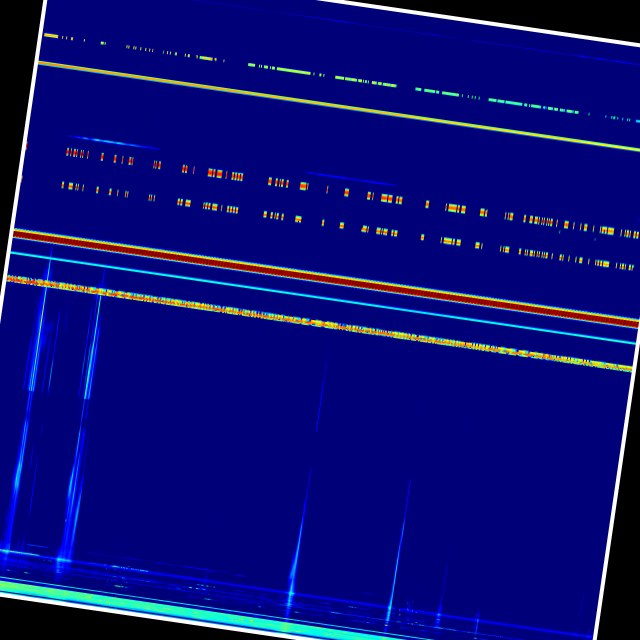Click the thin cyan line below red band
Image resolution: width=640 pixels, height=640 pixels.
tap(320, 297)
